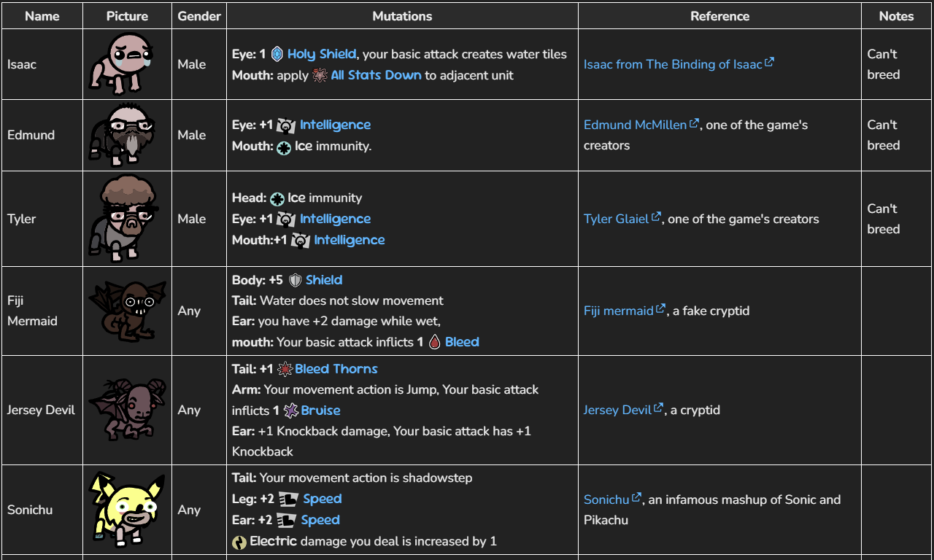
Task: Click the Notes column header
Action: click(897, 16)
